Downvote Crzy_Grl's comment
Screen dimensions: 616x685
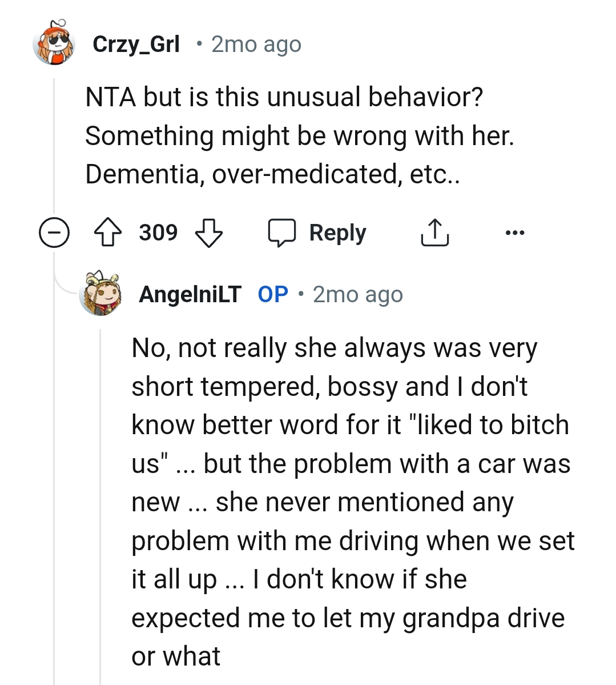[208, 233]
